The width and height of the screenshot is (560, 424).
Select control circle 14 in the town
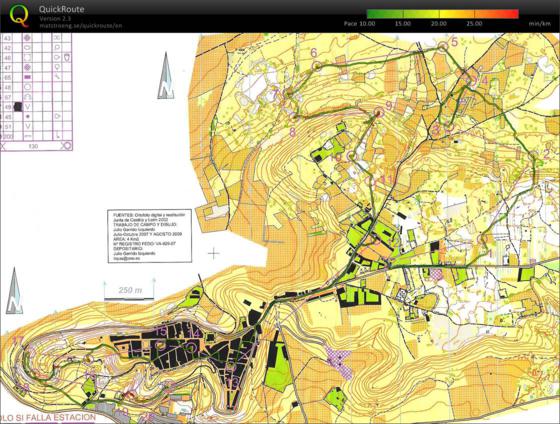point(192,346)
